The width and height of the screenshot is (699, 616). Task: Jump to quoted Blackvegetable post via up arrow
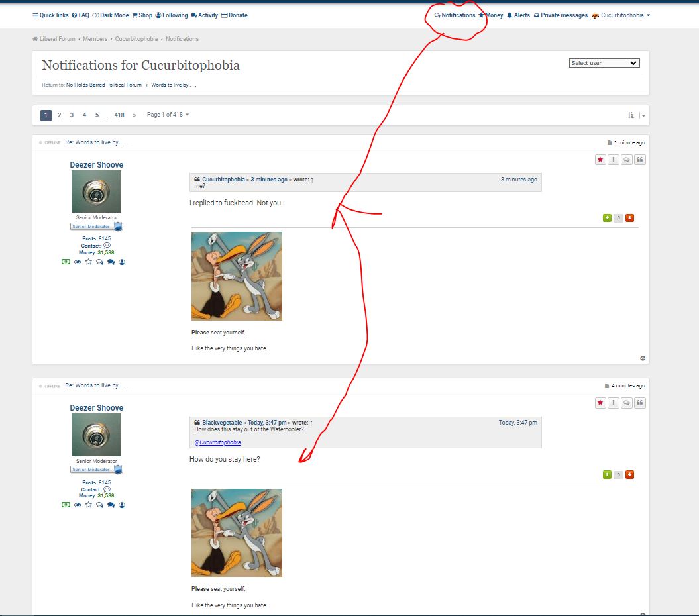coord(311,423)
